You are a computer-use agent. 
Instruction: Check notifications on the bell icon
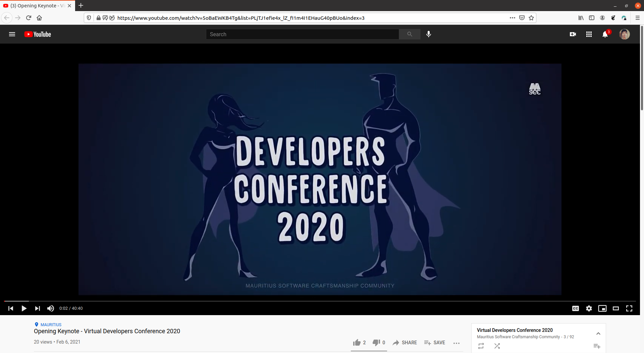coord(605,34)
